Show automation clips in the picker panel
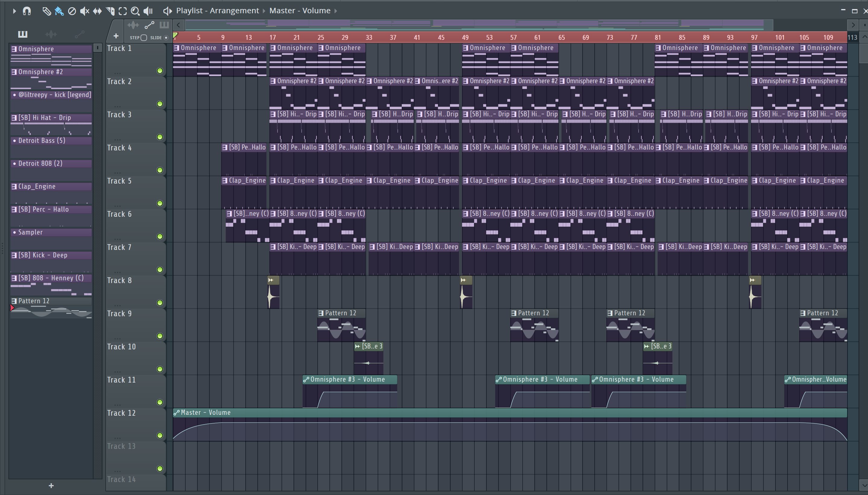Viewport: 868px width, 495px height. click(80, 34)
